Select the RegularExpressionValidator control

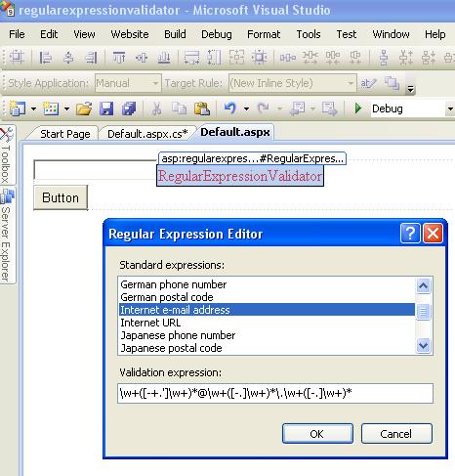pos(240,176)
